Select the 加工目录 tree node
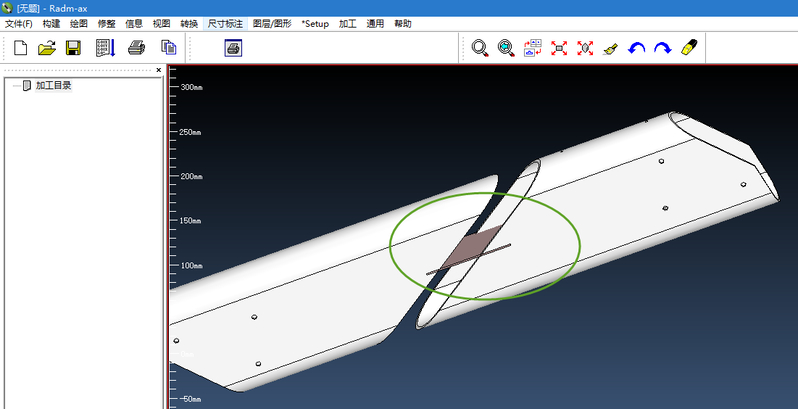Image resolution: width=798 pixels, height=409 pixels. [53, 85]
